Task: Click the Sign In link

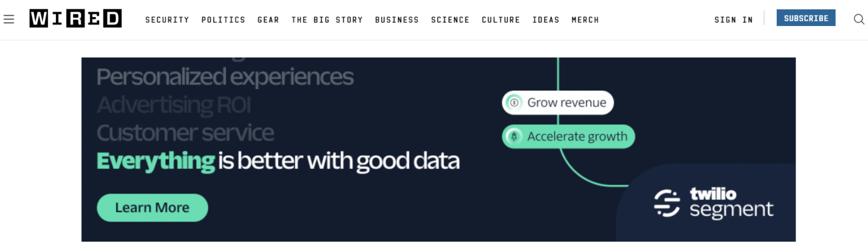Action: 733,20
